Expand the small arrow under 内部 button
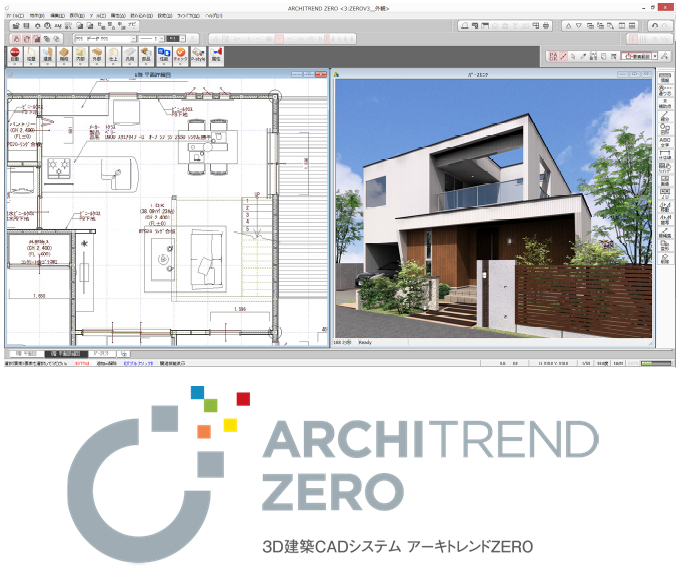 80,64
